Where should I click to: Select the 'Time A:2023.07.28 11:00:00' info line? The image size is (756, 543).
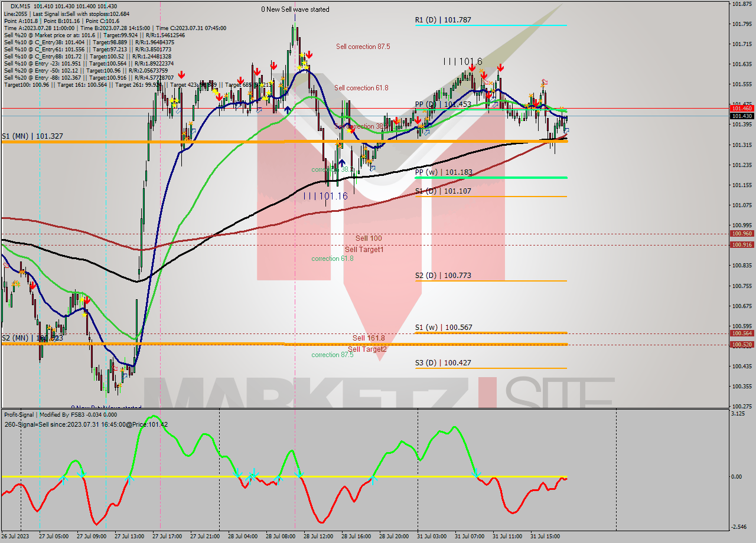pyautogui.click(x=115, y=28)
